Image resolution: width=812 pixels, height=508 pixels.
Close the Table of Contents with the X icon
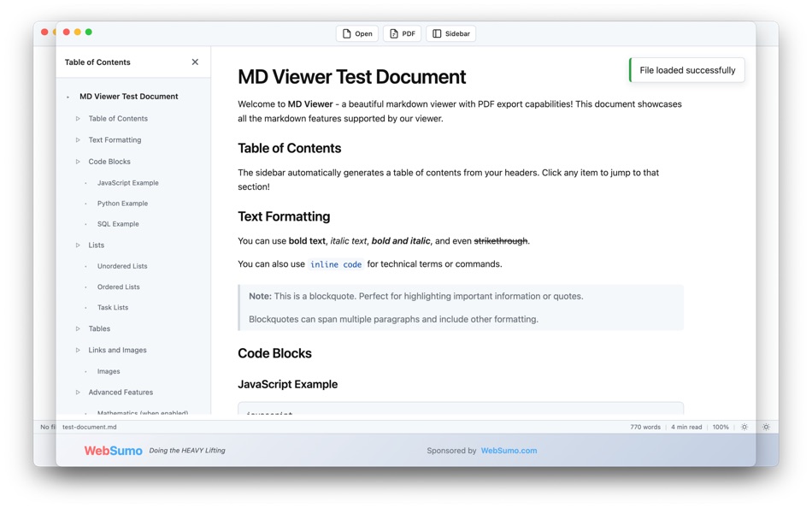pos(194,62)
